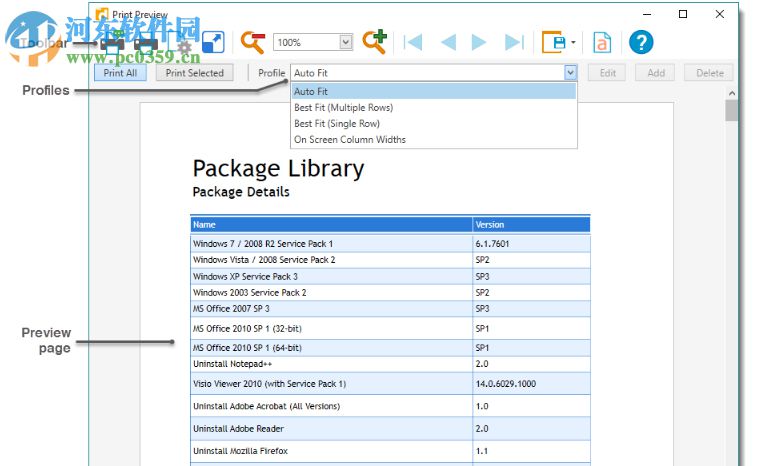This screenshot has height=466, width=771.
Task: Go to the next page
Action: (x=478, y=42)
